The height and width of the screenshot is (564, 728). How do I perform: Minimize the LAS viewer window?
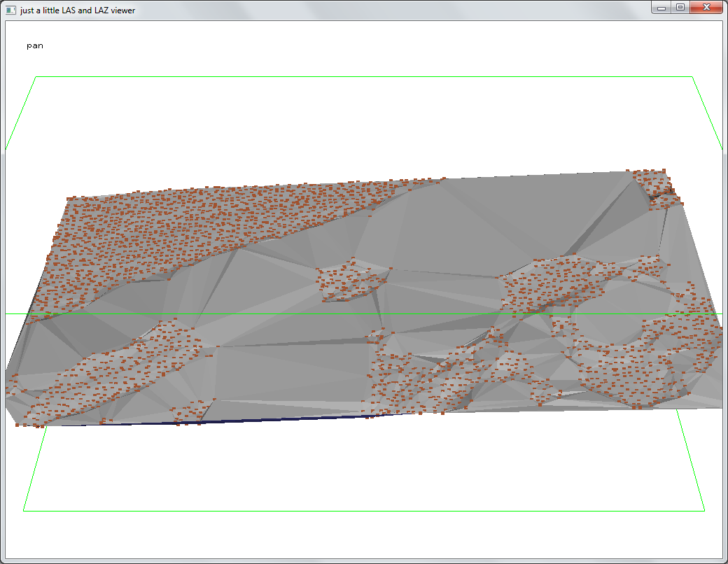pyautogui.click(x=661, y=8)
